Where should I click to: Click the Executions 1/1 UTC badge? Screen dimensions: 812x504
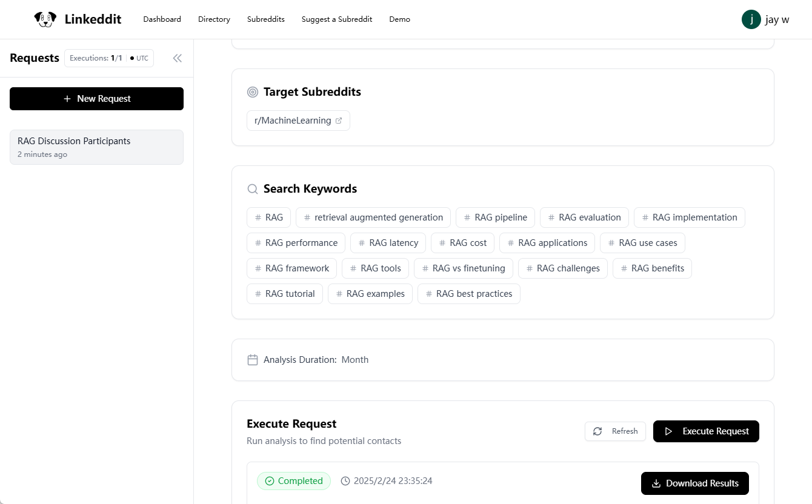[x=109, y=58]
